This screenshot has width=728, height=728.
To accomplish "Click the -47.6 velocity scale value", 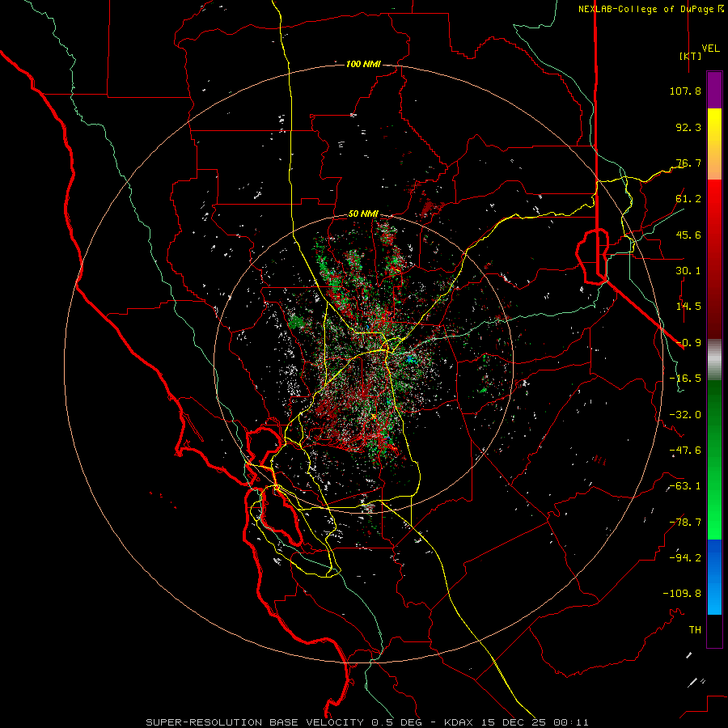I will pyautogui.click(x=685, y=451).
